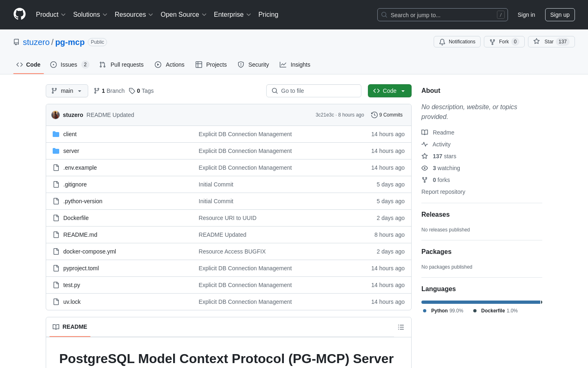Expand the Open Source menu
The width and height of the screenshot is (588, 368).
183,15
